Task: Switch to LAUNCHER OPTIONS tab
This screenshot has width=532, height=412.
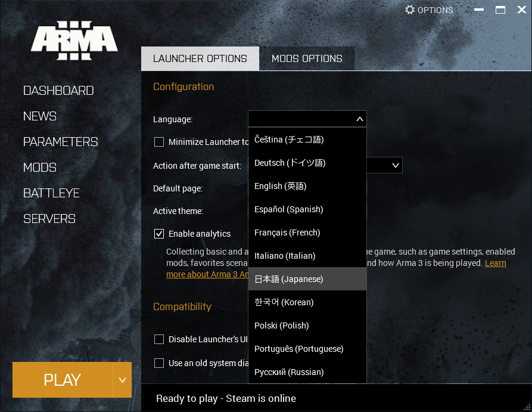Action: click(200, 58)
